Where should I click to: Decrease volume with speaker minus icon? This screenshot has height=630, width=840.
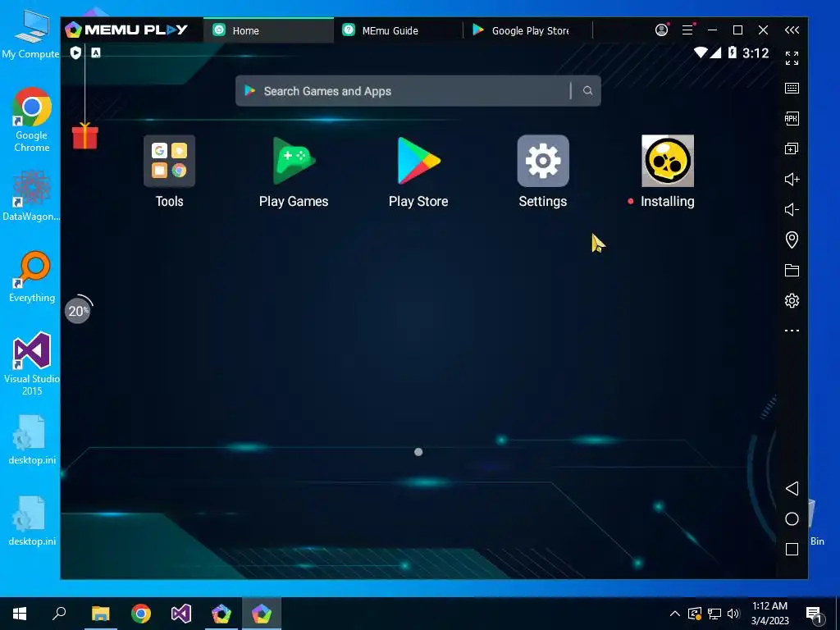[792, 209]
